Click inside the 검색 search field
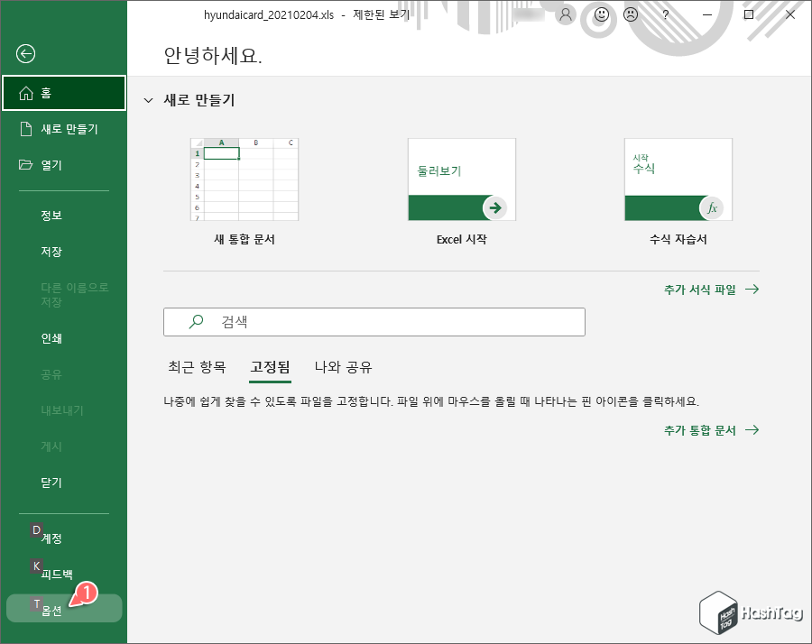This screenshot has height=644, width=812. (x=361, y=322)
